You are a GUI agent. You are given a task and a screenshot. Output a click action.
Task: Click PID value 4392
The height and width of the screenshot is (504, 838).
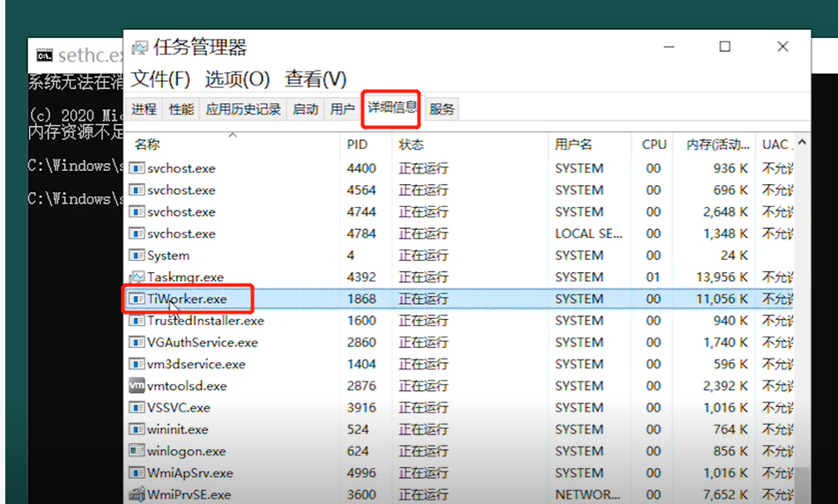point(362,278)
